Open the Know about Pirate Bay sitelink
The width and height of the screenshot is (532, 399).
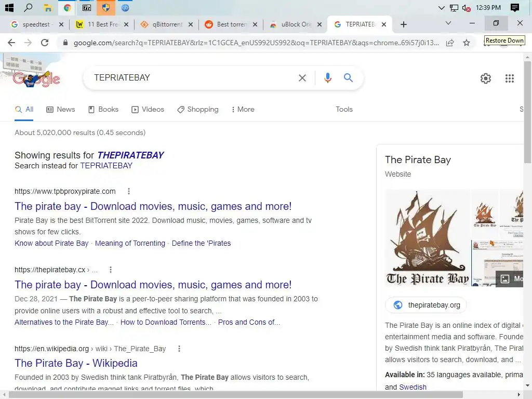click(x=51, y=243)
